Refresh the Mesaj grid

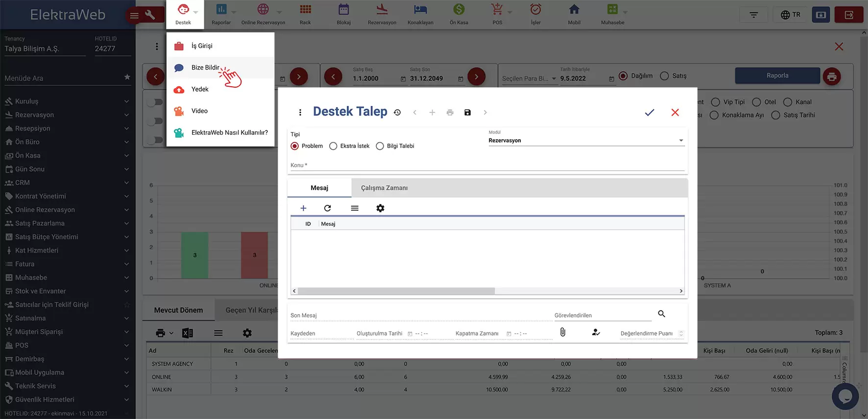[x=328, y=208]
